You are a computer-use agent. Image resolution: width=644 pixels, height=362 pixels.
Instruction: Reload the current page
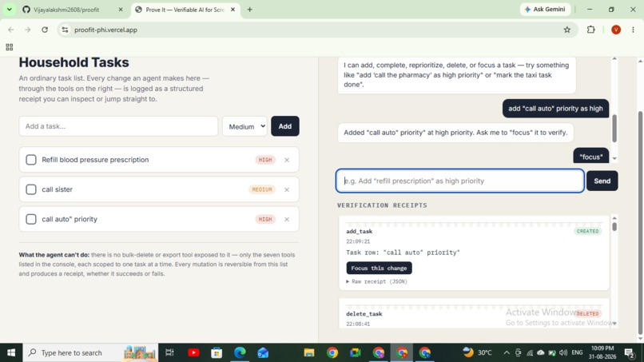(45, 30)
